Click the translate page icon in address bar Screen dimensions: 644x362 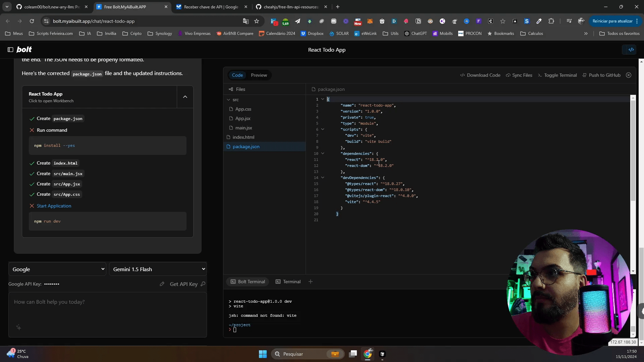[x=246, y=21]
